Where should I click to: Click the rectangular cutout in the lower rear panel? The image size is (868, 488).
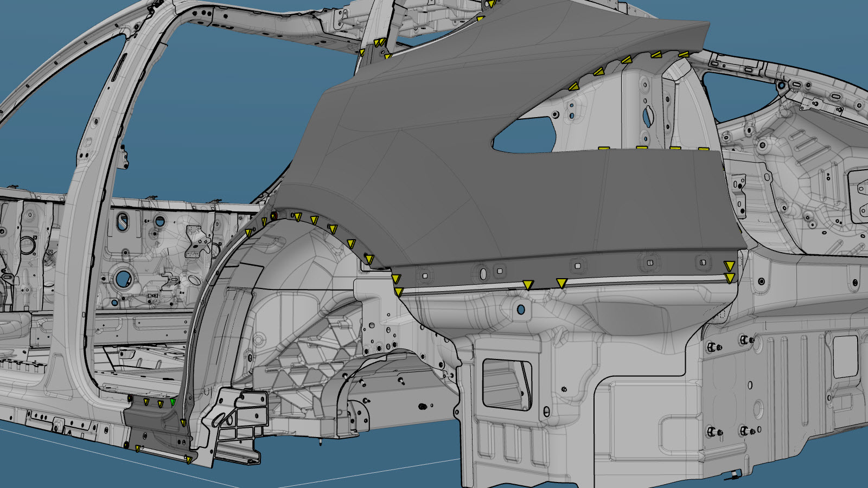pyautogui.click(x=506, y=382)
